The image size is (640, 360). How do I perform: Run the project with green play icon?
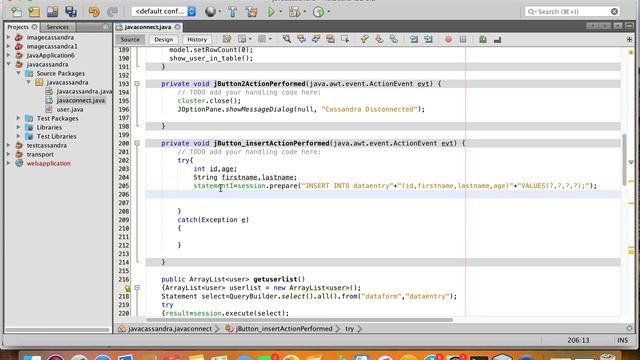tap(271, 12)
